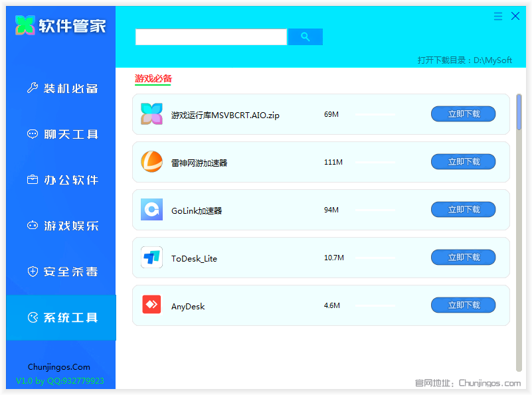Click the GoLink加速器 app icon
This screenshot has height=395, width=532.
[x=151, y=210]
